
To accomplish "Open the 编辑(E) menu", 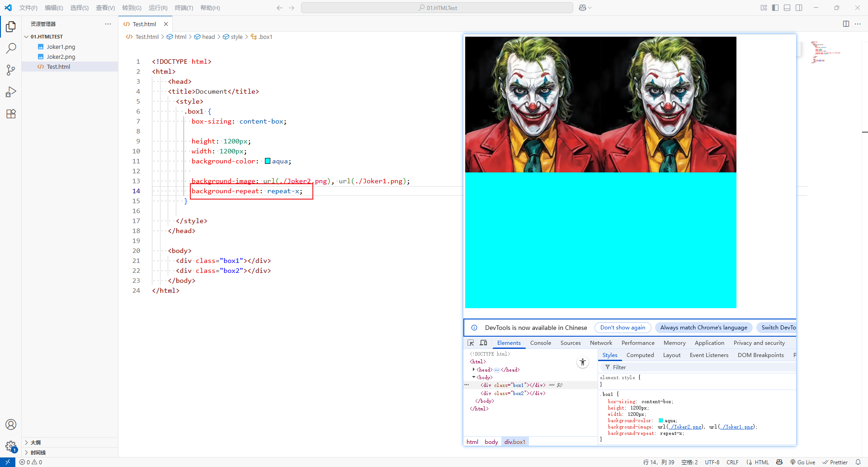I will click(54, 8).
